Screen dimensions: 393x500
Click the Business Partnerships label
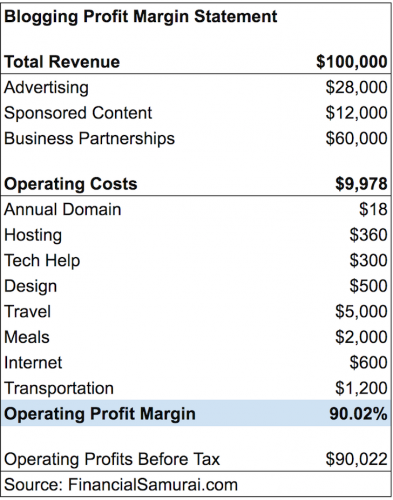click(89, 139)
